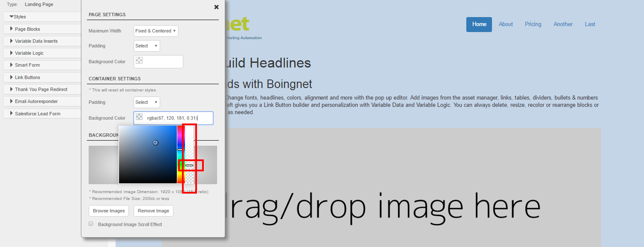Screen dimensions: 644x247
Task: Expand Variable Logic section
Action: (x=42, y=53)
